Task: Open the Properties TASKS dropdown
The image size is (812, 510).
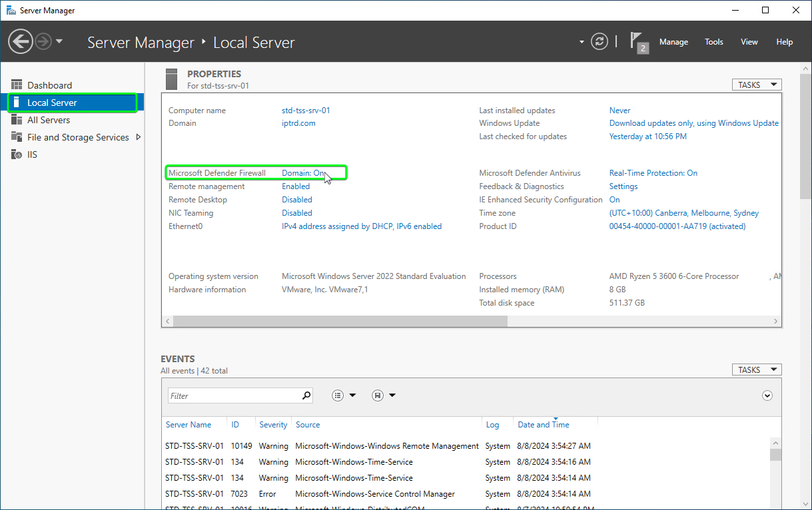Action: click(x=757, y=85)
